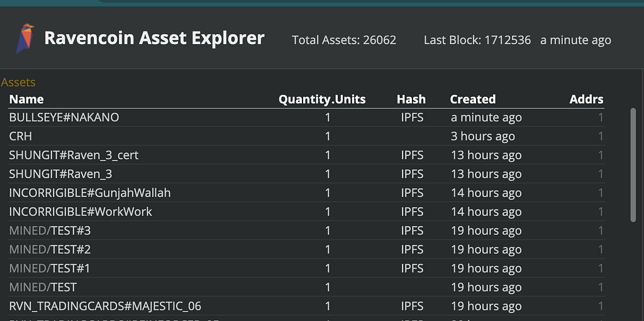Open the MINED/TEST asset without a hash suffix
This screenshot has width=644, height=321.
pos(43,287)
